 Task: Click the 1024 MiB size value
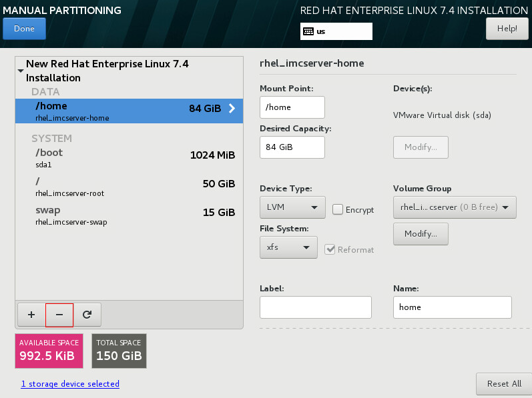tap(213, 155)
